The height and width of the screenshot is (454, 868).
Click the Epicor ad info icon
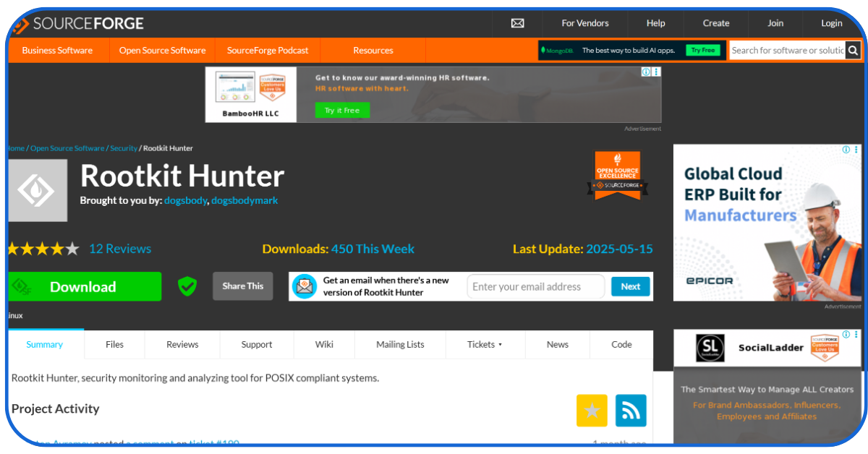tap(846, 149)
